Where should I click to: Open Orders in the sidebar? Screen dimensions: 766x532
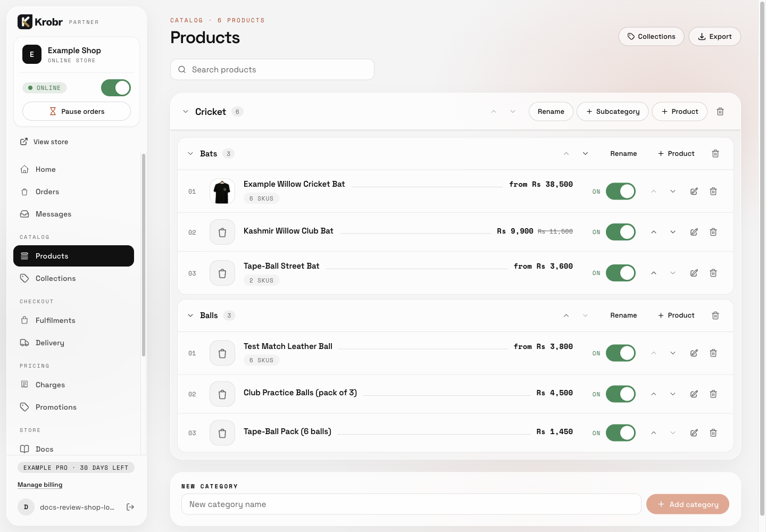(73, 192)
